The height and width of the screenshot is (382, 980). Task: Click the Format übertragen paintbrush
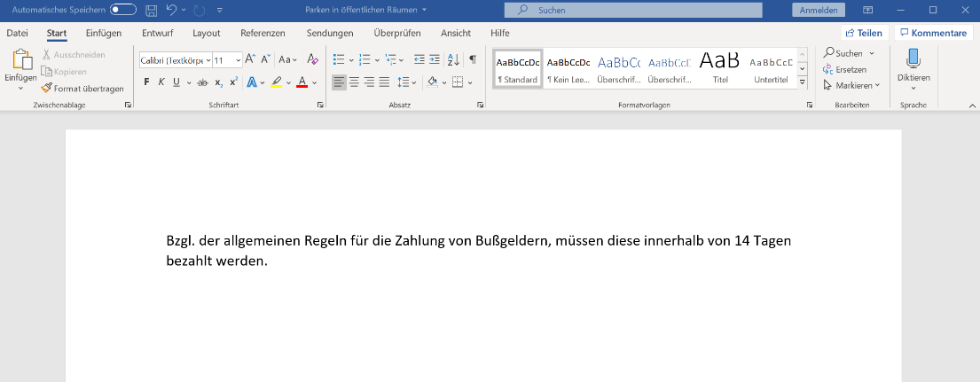pos(82,88)
